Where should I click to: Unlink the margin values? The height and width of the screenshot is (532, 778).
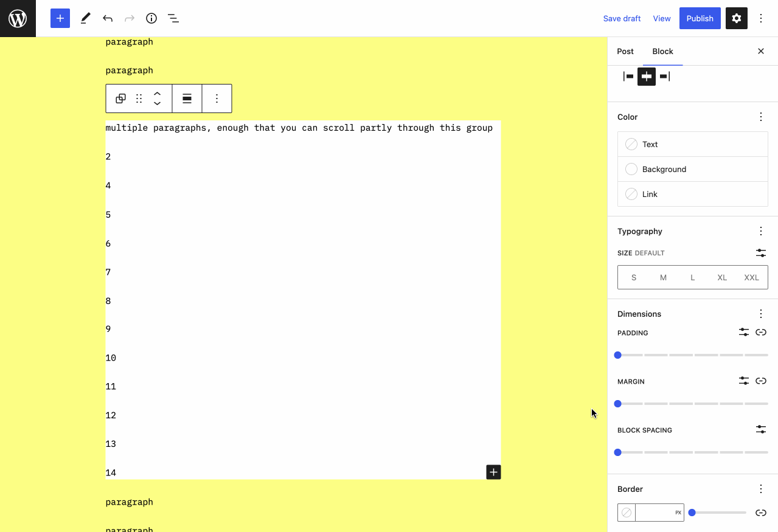pos(761,381)
